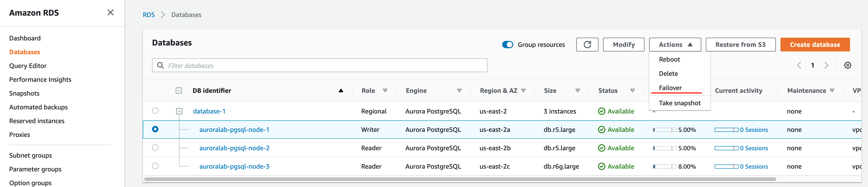Collapse all rows using the header minus icon
The image size is (868, 187).
click(x=179, y=91)
